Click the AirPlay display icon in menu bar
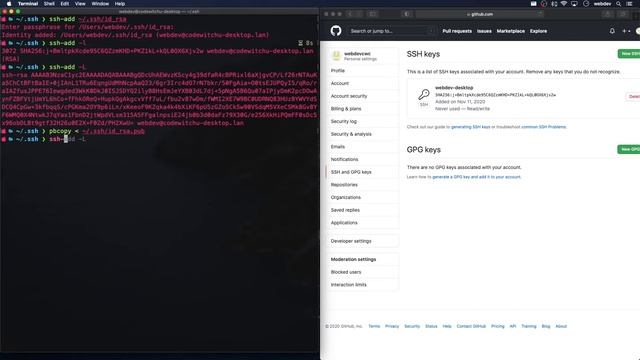640x360 pixels. point(574,4)
